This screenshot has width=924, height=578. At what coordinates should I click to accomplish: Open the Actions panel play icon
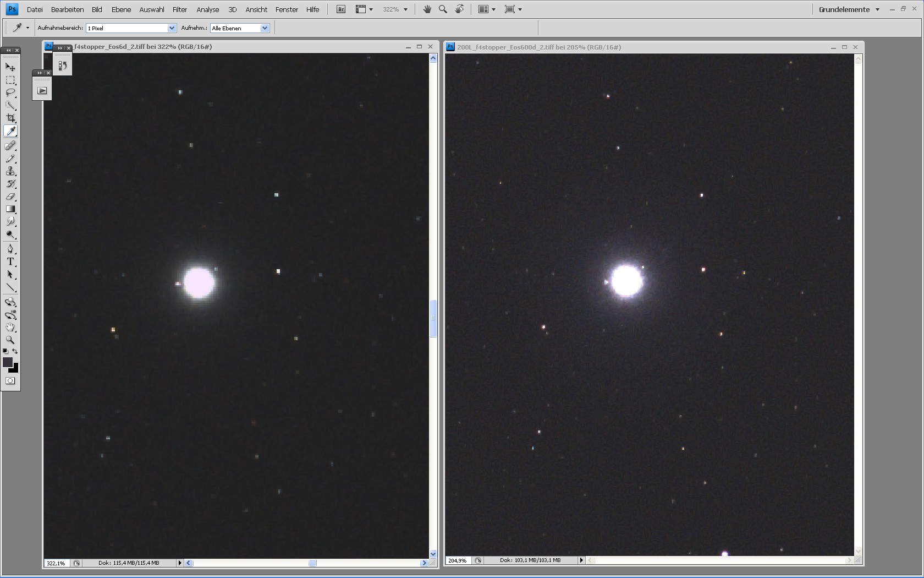click(x=42, y=91)
